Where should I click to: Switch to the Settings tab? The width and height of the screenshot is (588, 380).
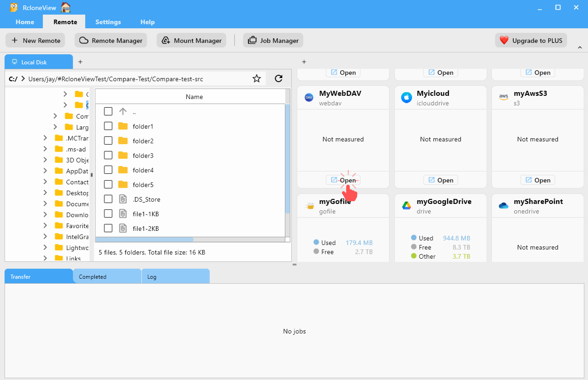108,22
